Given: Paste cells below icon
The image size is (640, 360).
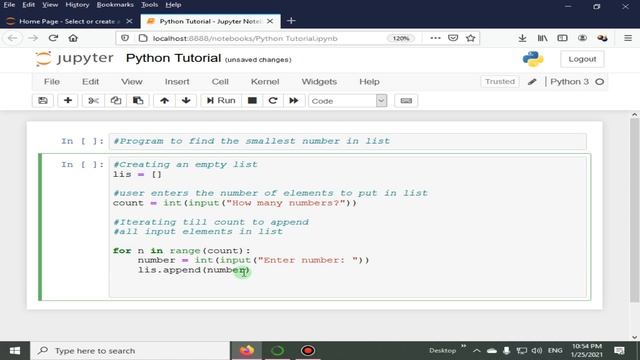Looking at the screenshot, I should [x=138, y=101].
